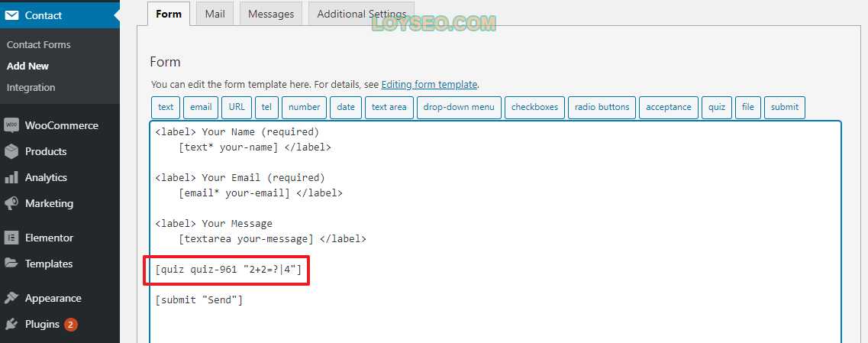The height and width of the screenshot is (343, 868).
Task: Click the Analytics bar chart icon
Action: [11, 177]
